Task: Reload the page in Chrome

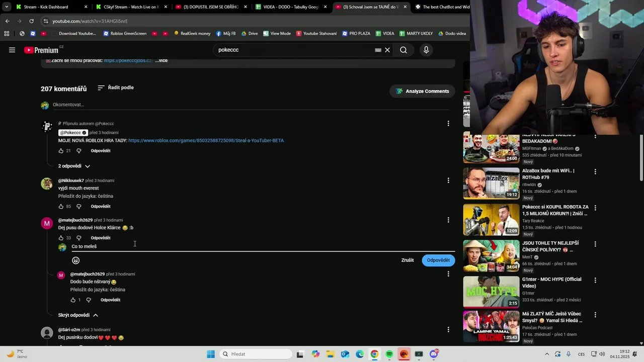Action: [x=31, y=21]
